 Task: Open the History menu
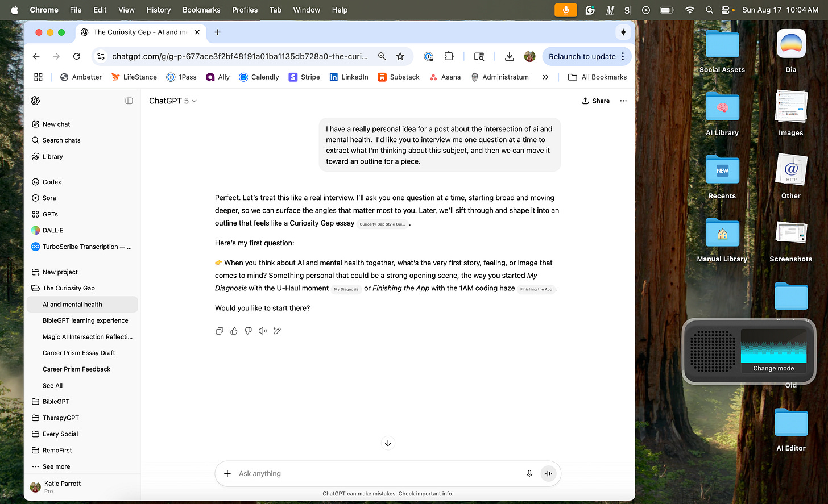[159, 10]
